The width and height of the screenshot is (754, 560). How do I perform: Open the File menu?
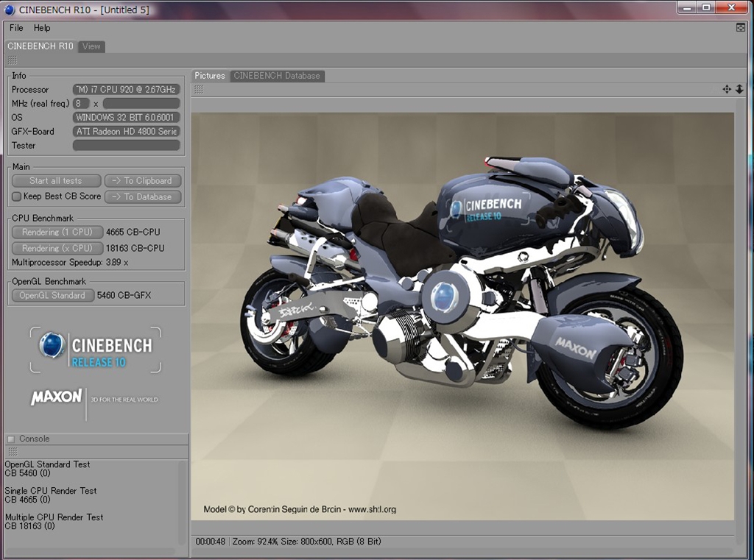[16, 28]
